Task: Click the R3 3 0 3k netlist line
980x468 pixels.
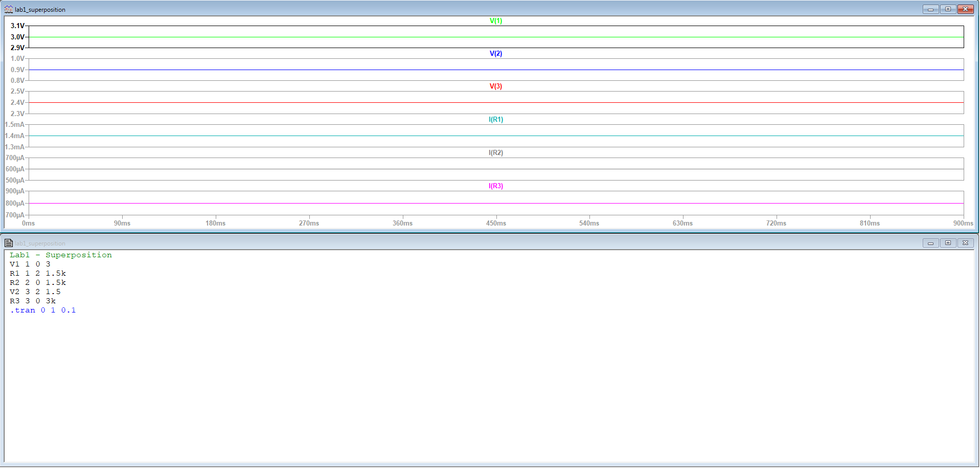Action: click(33, 301)
